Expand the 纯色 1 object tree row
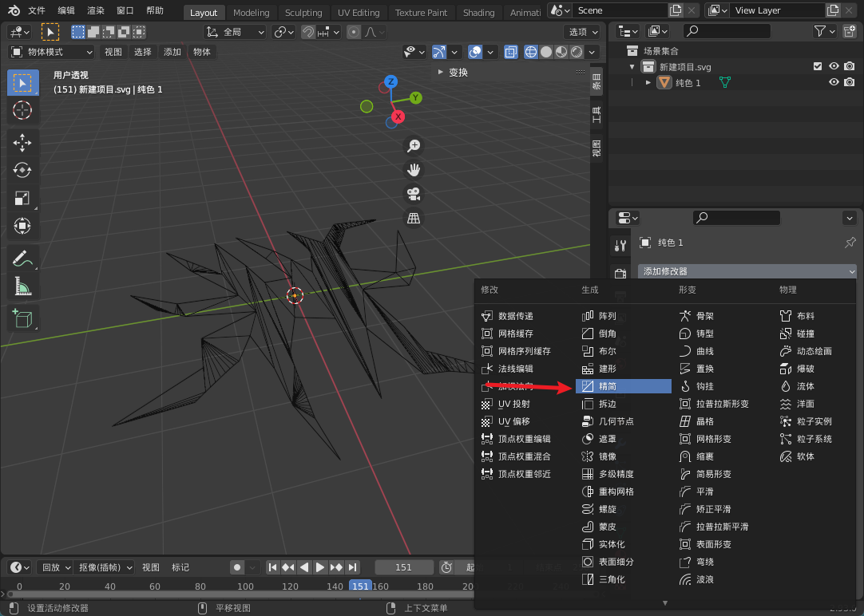864x616 pixels. pos(648,82)
